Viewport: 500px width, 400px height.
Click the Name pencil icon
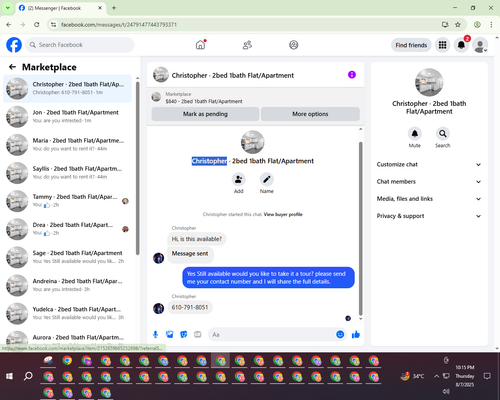point(267,180)
